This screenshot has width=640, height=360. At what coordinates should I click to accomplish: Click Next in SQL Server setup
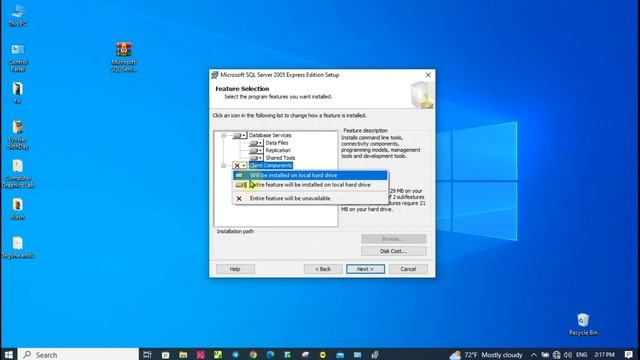pyautogui.click(x=365, y=269)
